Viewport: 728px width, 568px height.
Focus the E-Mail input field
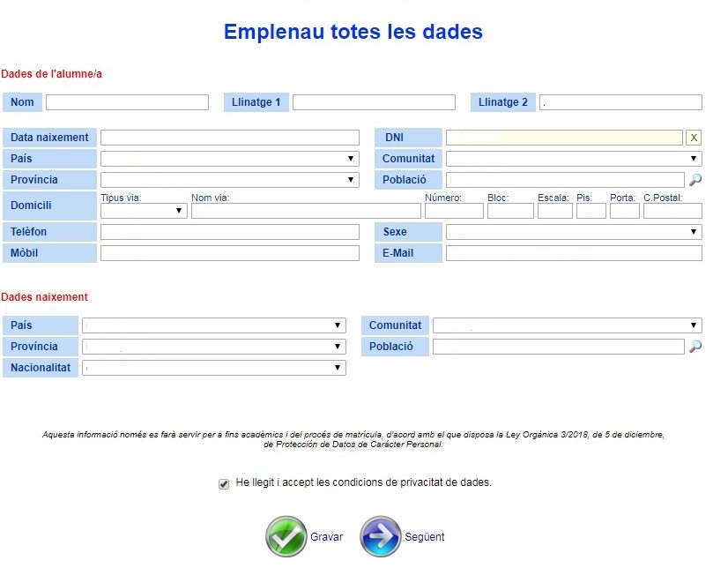574,253
